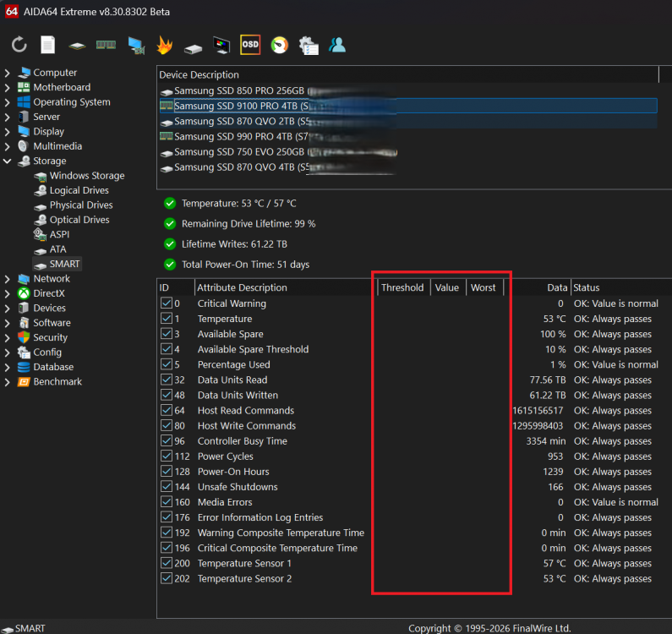Screen dimensions: 672x634
Task: Toggle the Media Errors checkbox
Action: (167, 502)
